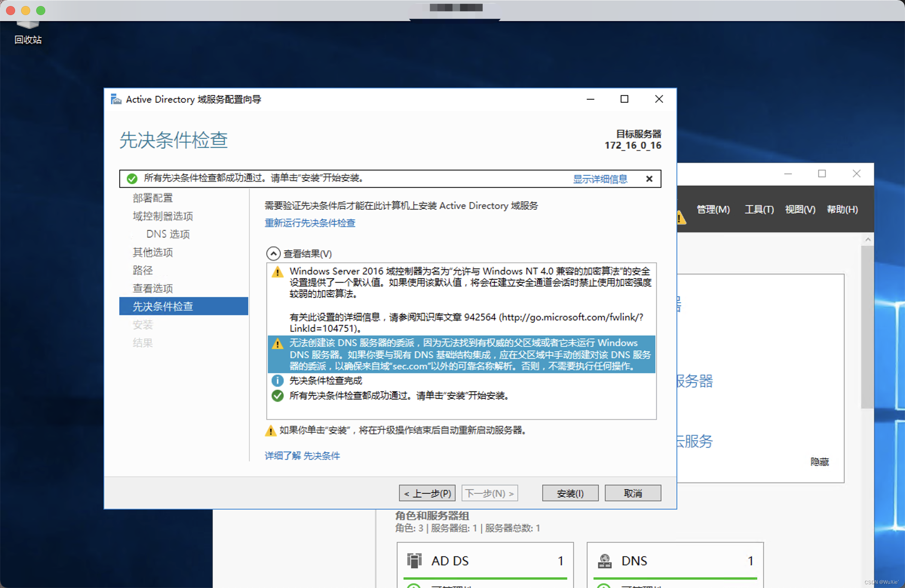This screenshot has height=588, width=905.
Task: Open 工具(T) menu in Server Manager
Action: (759, 210)
